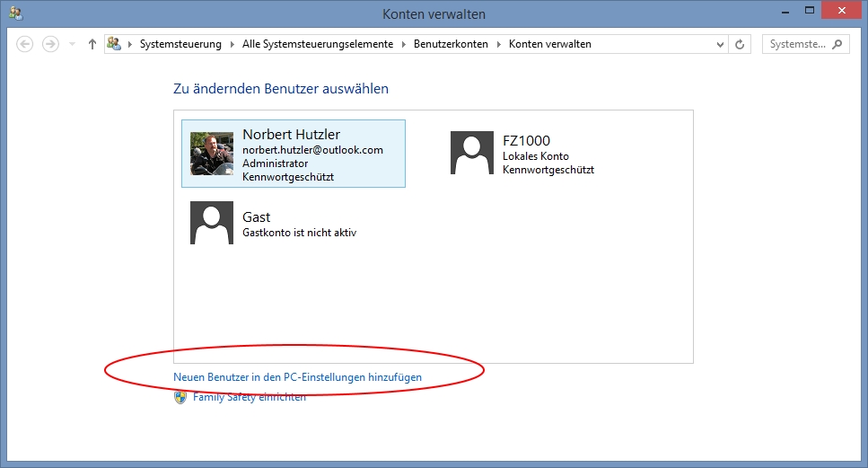Click the search magnifier icon
The height and width of the screenshot is (468, 868).
point(837,44)
